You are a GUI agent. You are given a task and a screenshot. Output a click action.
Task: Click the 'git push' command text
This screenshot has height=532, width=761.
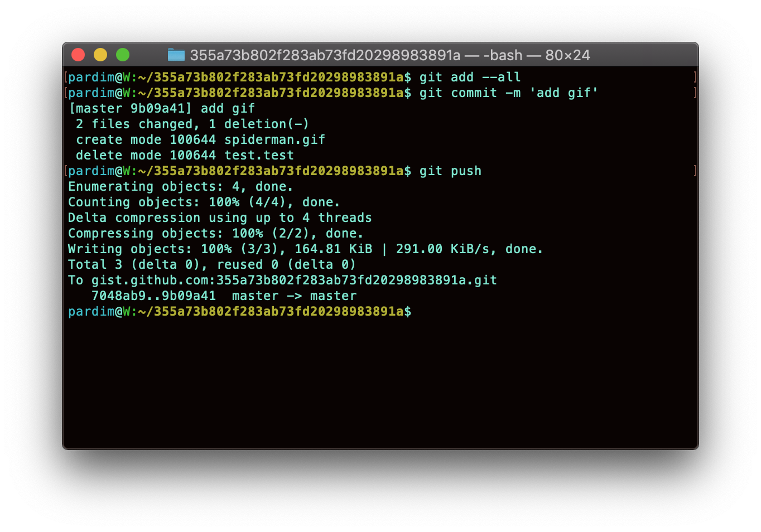pos(450,171)
